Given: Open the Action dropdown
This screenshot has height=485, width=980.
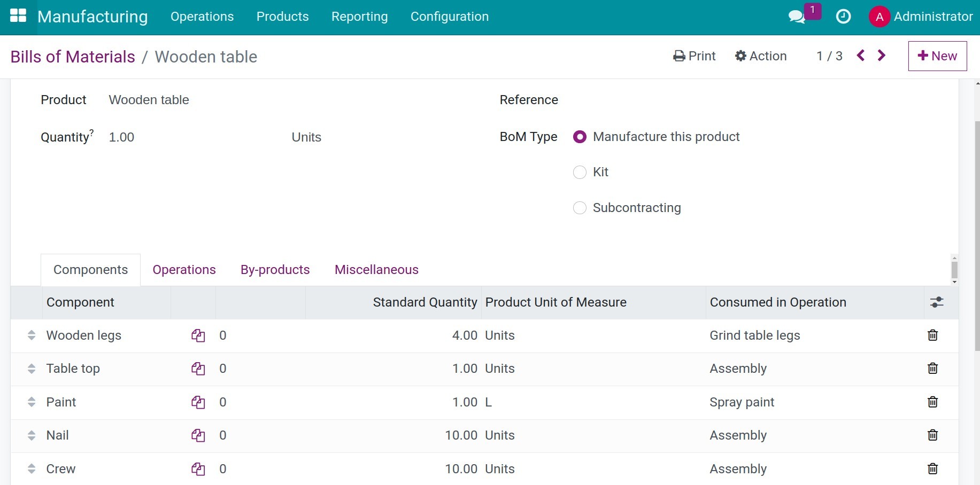Looking at the screenshot, I should click(760, 56).
